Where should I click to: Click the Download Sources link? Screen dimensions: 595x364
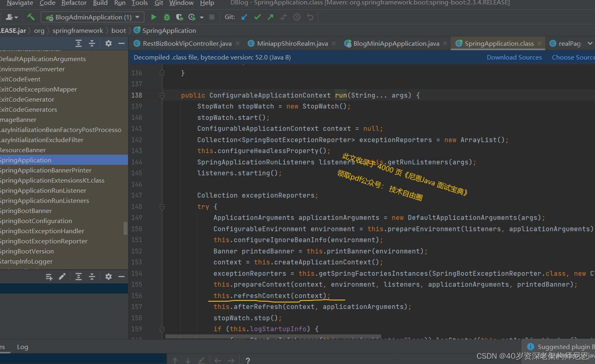tap(514, 57)
